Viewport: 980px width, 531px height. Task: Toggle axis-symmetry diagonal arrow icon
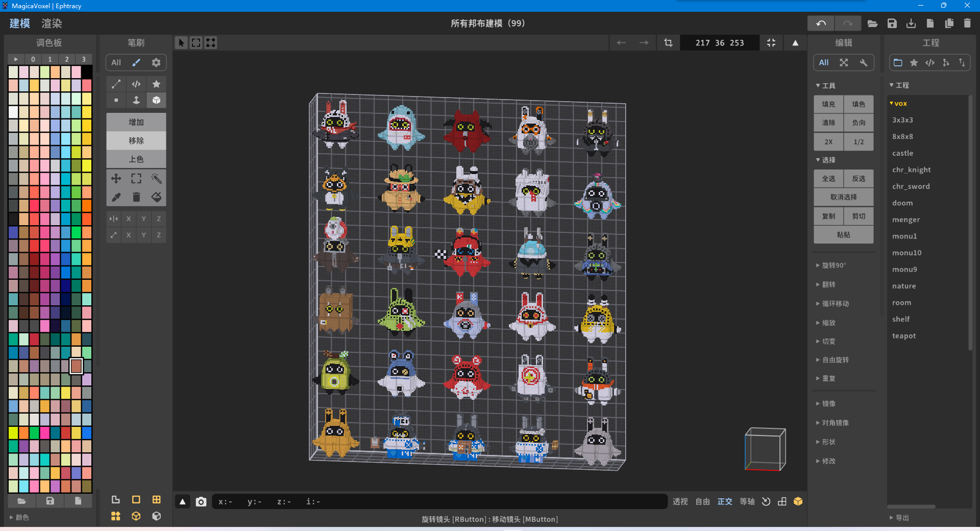tap(113, 235)
